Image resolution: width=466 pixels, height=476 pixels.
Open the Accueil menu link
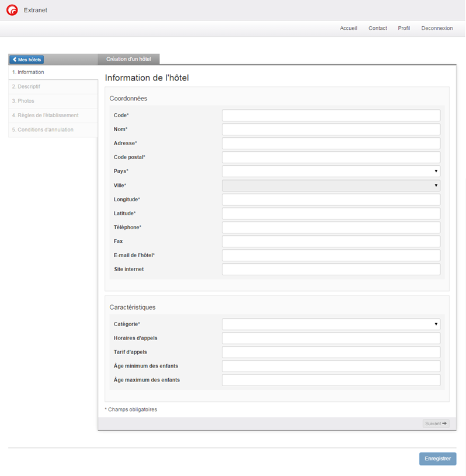point(349,29)
